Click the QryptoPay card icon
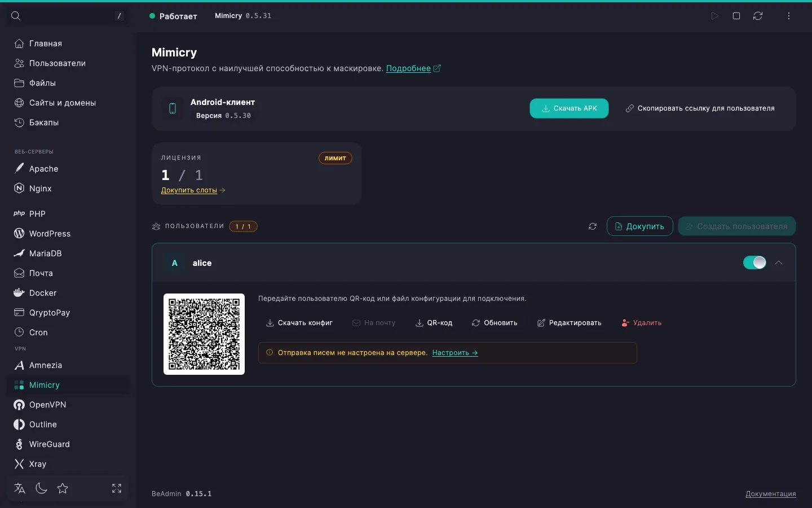The height and width of the screenshot is (508, 812). coord(19,313)
